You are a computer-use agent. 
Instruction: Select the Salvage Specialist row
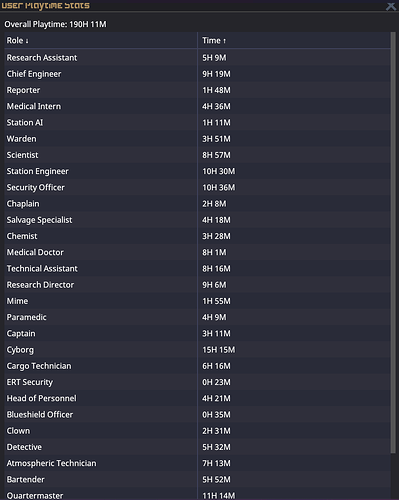point(197,220)
